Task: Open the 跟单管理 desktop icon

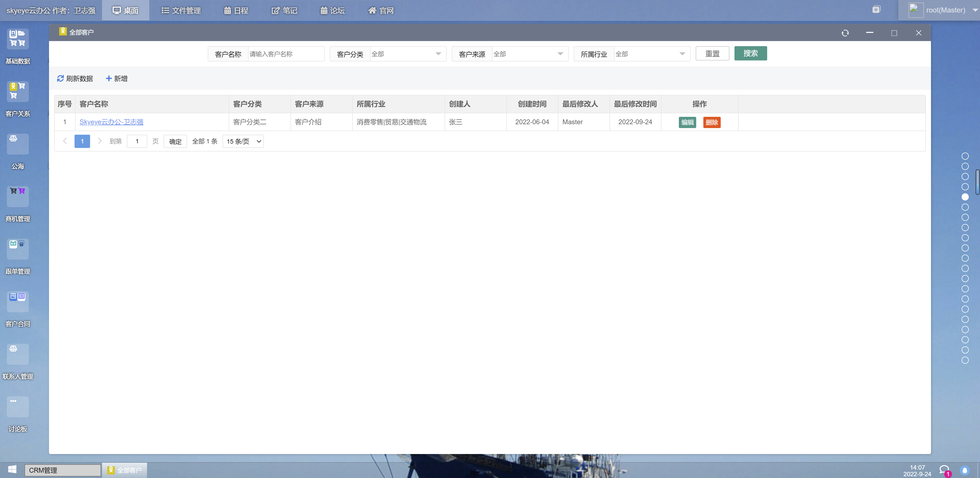Action: 18,249
